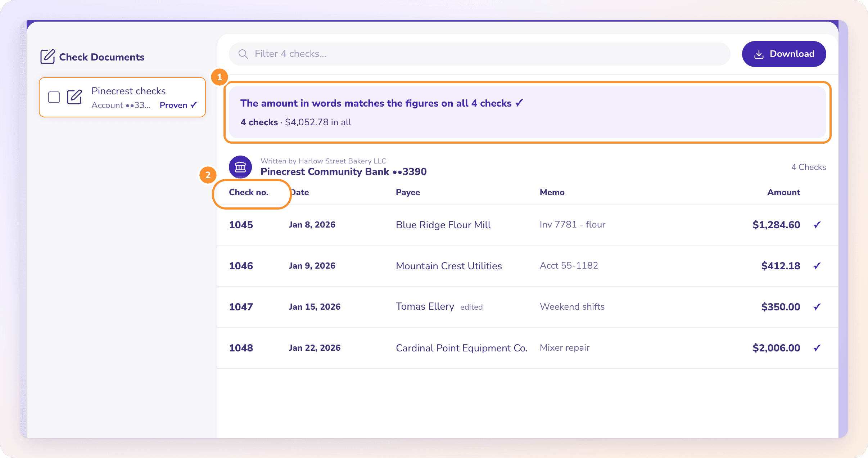
Task: Click the Amount column header
Action: (x=783, y=192)
